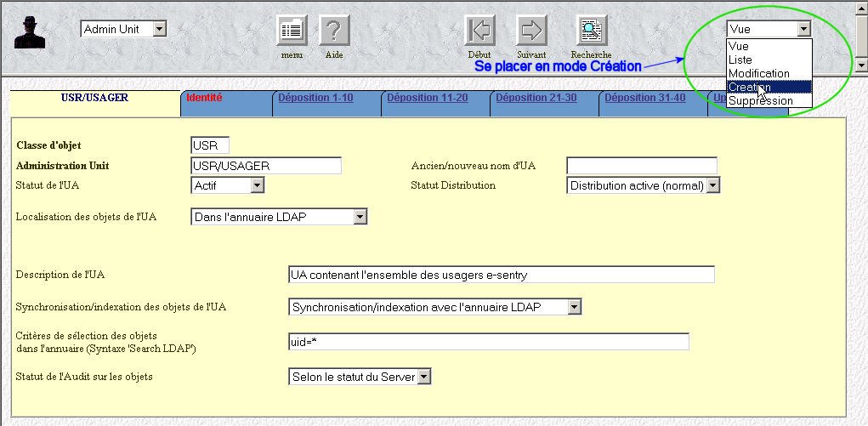This screenshot has width=868, height=426.
Task: Click the 'Statut de l'Audit sur les objets' label
Action: click(84, 377)
